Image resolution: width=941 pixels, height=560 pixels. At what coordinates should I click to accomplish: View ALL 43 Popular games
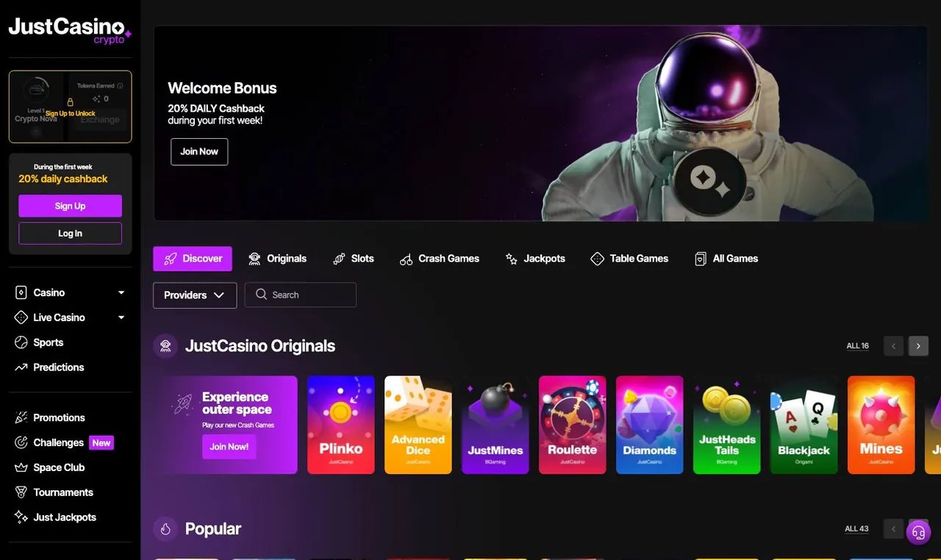pyautogui.click(x=857, y=529)
